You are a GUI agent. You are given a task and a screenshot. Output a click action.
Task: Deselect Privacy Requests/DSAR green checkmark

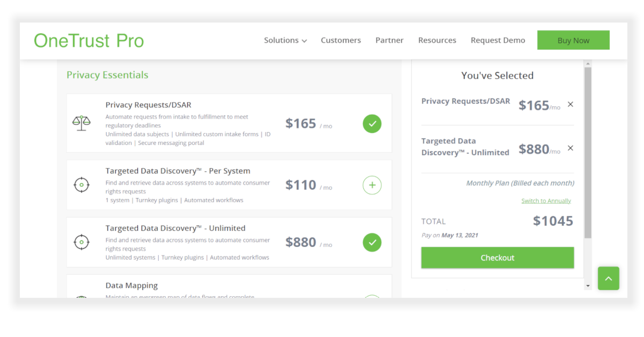372,123
